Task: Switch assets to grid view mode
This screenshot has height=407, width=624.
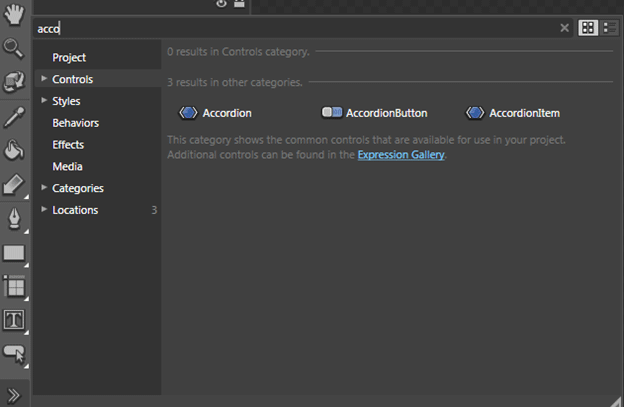Action: pos(588,28)
